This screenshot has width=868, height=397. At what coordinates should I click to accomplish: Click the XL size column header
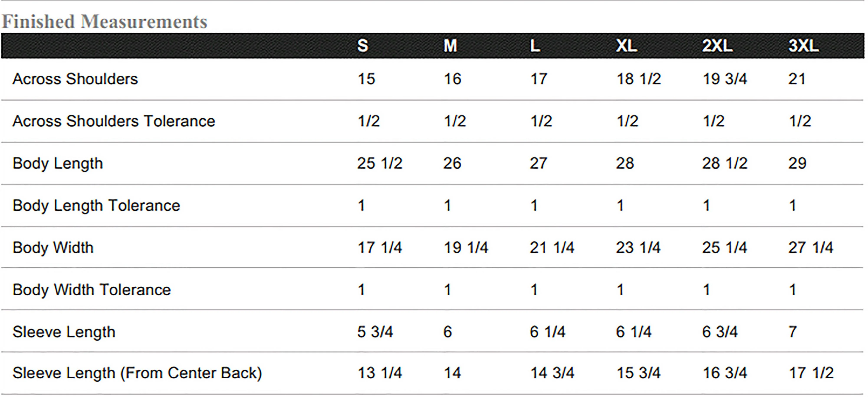pyautogui.click(x=626, y=46)
